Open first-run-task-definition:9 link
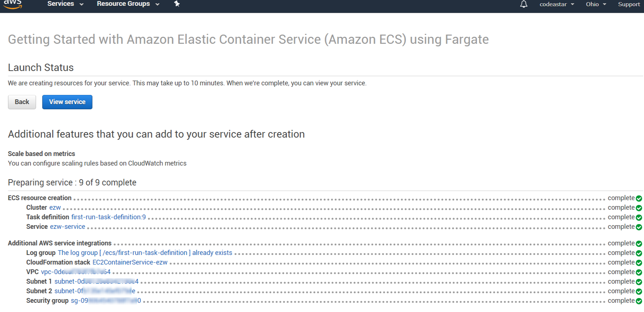Viewport: 644px width, 312px height. 108,217
